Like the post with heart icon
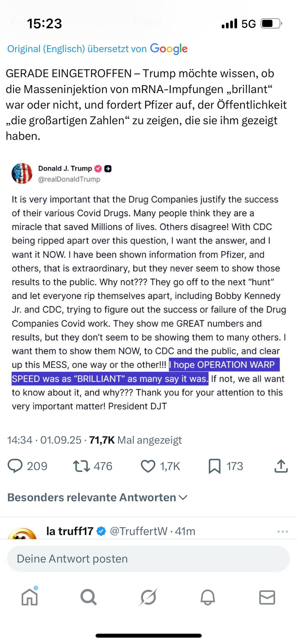Image resolution: width=297 pixels, height=644 pixels. point(148,466)
